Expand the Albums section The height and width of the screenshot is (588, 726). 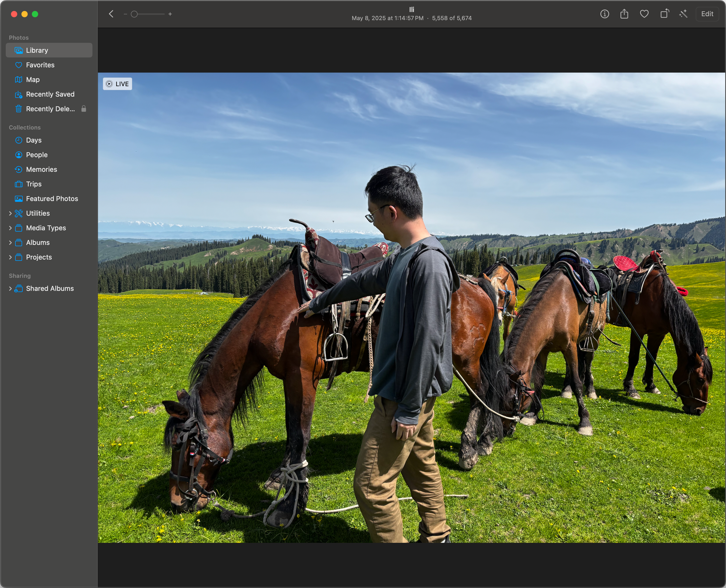[x=10, y=243]
